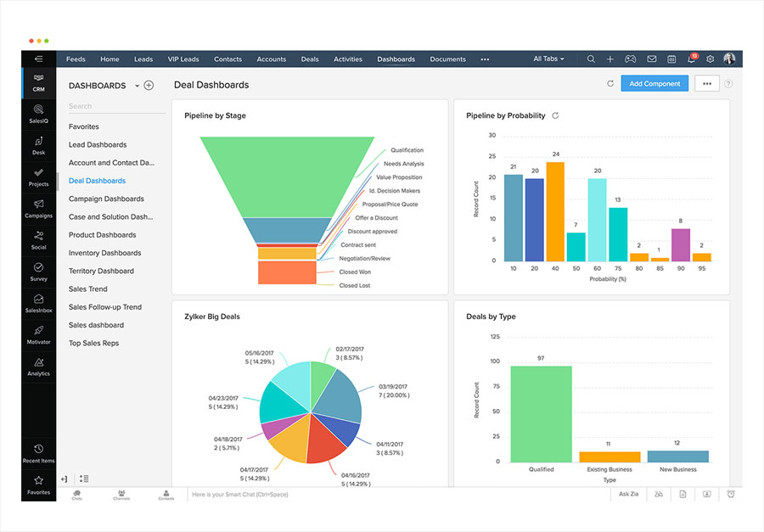Open Channels in the bottom bar
This screenshot has width=764, height=532.
click(x=121, y=495)
